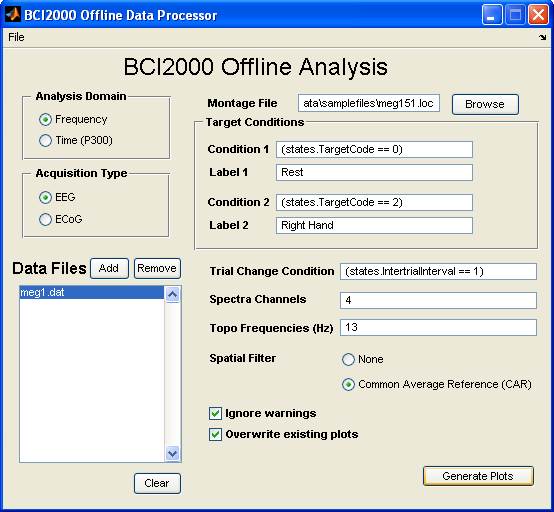Select meg1.dat in the data files list
This screenshot has width=554, height=512.
pyautogui.click(x=92, y=293)
